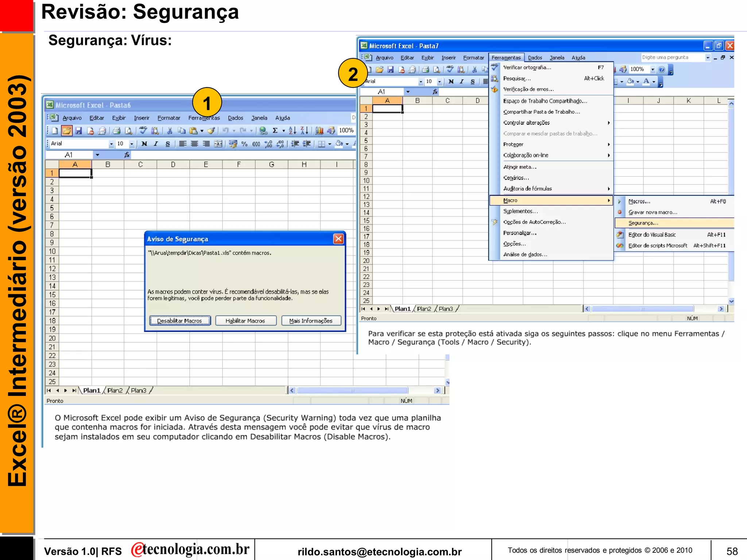747x560 pixels.
Task: Click Insert Hyperlink globe icon in Pasta6
Action: coord(263,131)
